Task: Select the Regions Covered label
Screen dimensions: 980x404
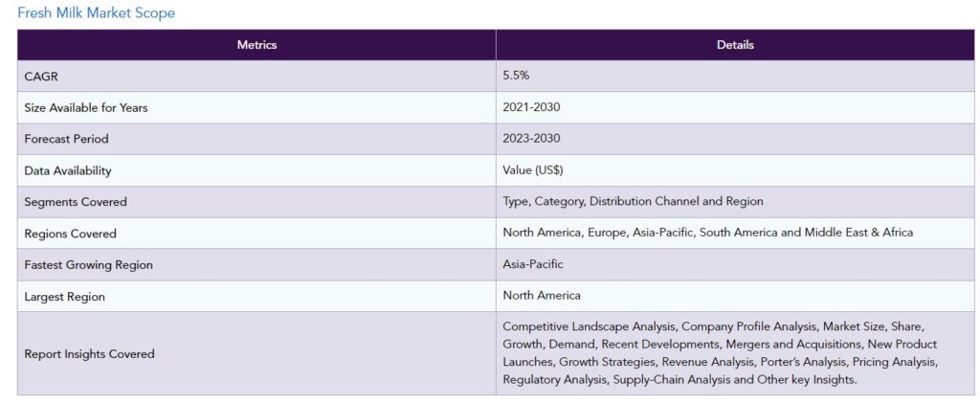Action: point(70,234)
